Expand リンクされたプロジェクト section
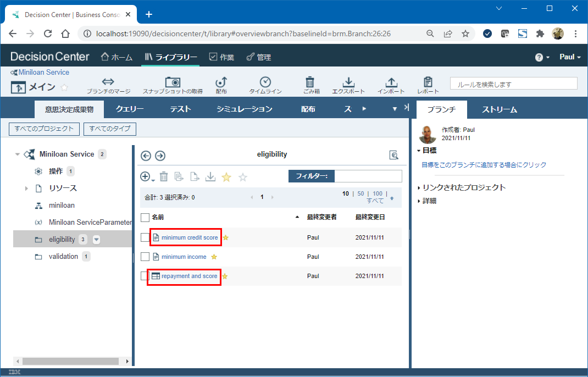Image resolution: width=588 pixels, height=377 pixels. coord(419,188)
